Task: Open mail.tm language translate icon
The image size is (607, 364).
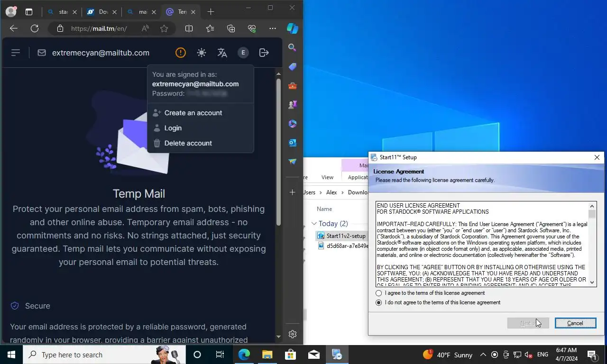Action: [x=222, y=53]
